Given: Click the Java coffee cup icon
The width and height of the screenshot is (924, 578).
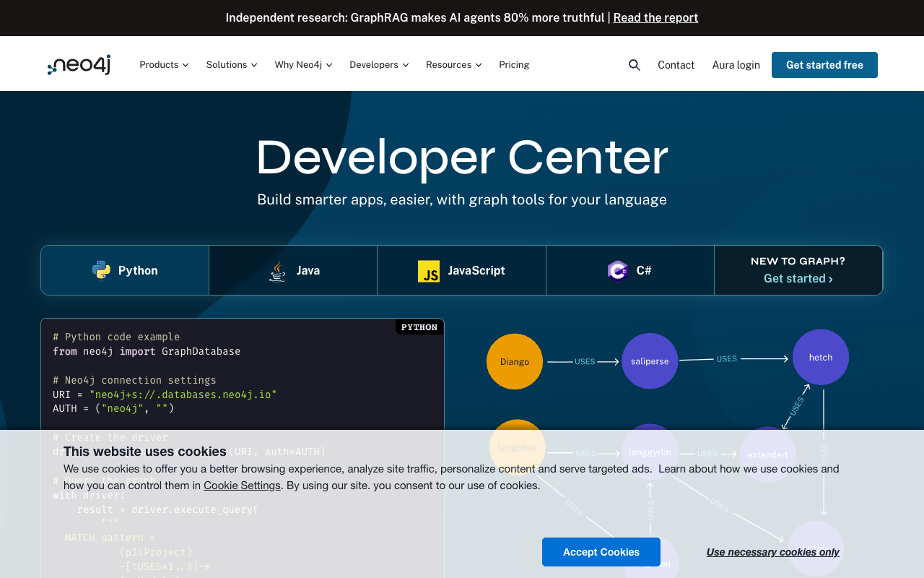Looking at the screenshot, I should point(277,271).
